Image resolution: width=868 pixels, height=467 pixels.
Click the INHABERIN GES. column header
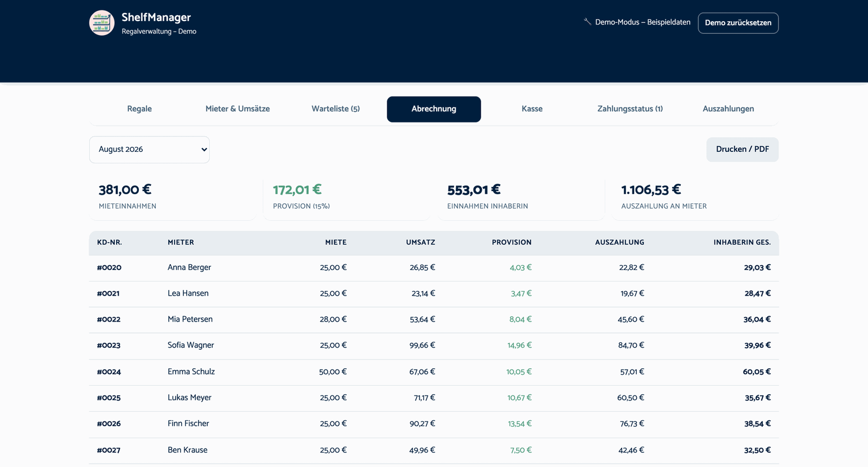(x=742, y=242)
